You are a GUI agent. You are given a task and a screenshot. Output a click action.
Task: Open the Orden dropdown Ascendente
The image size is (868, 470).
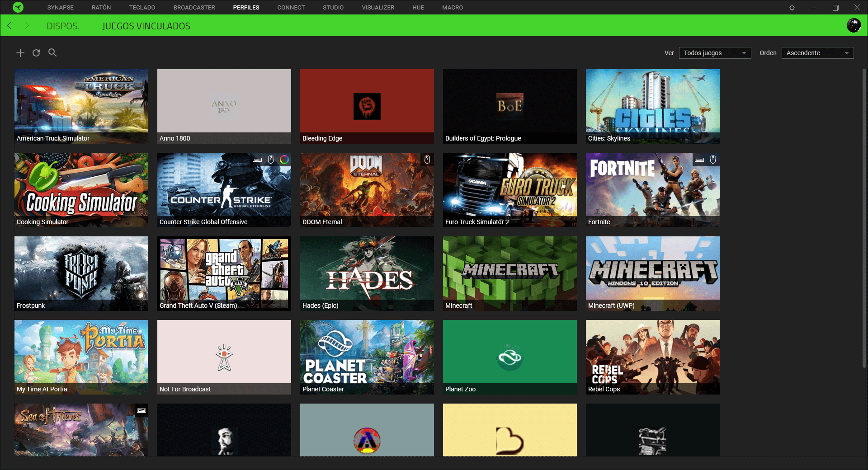(x=817, y=53)
